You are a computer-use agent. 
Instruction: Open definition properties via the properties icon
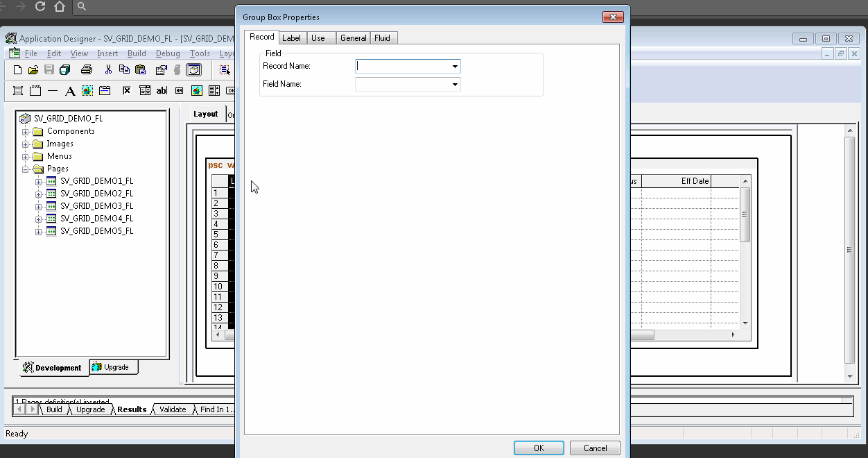tap(160, 69)
